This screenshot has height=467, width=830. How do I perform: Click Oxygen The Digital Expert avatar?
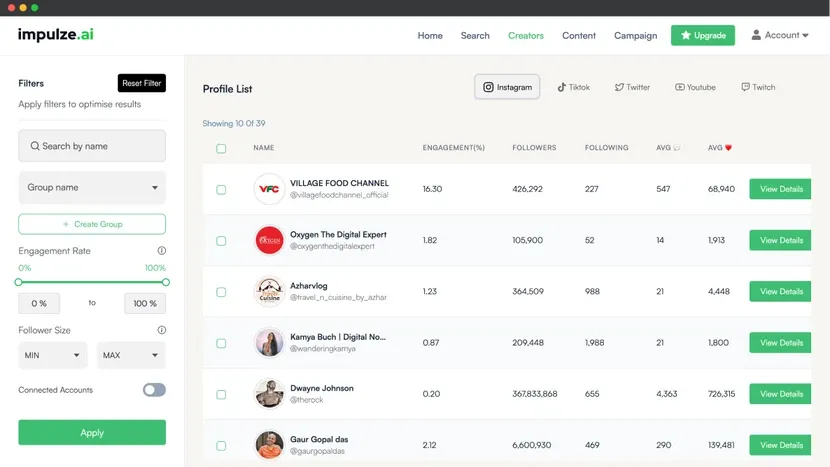(269, 240)
